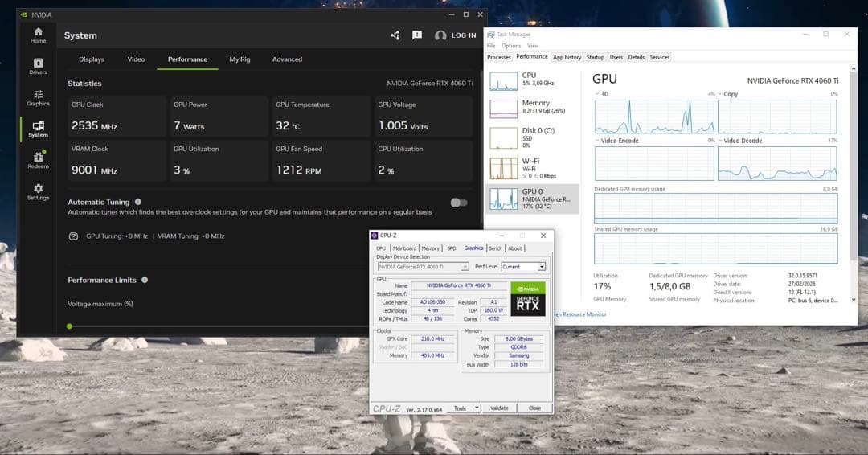
Task: Open the Video Encode graph dropdown
Action: [x=596, y=141]
